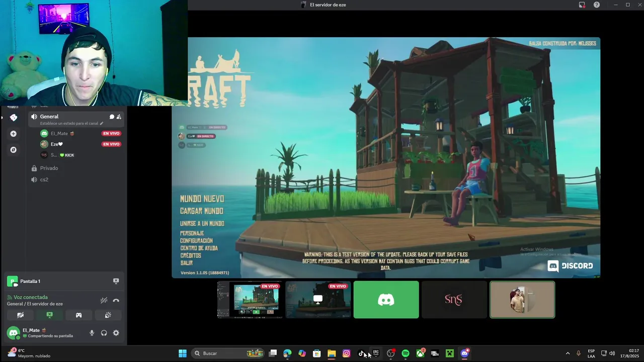Click the Windows Start button

(x=183, y=353)
